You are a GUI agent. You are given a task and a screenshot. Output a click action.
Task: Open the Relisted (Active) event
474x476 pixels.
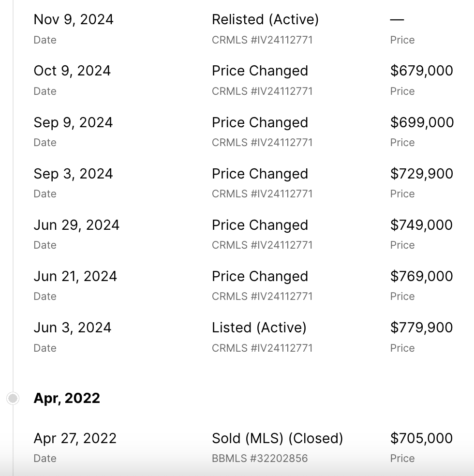[x=265, y=19]
